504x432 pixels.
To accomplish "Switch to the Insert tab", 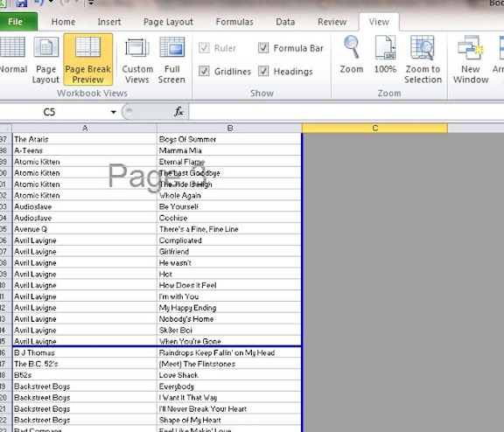I will 109,22.
